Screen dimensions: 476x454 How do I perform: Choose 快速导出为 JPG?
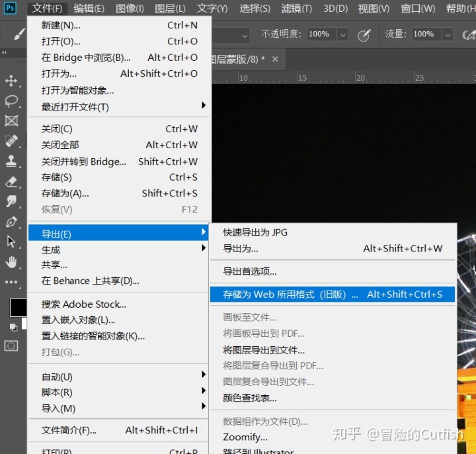click(x=333, y=232)
